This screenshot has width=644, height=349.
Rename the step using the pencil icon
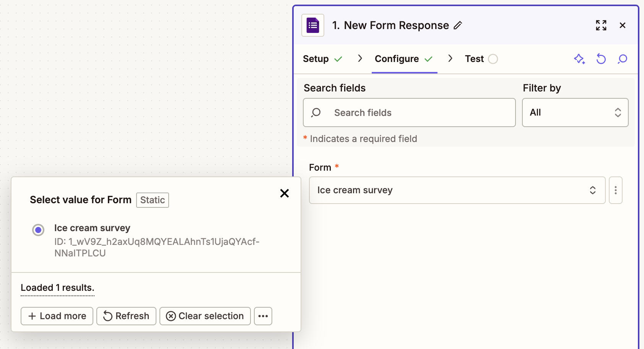point(458,26)
